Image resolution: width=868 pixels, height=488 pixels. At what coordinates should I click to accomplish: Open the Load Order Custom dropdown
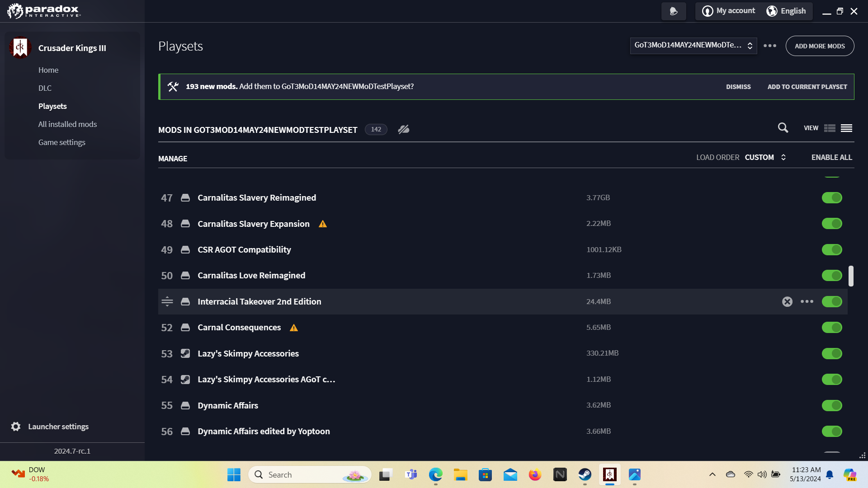point(765,157)
